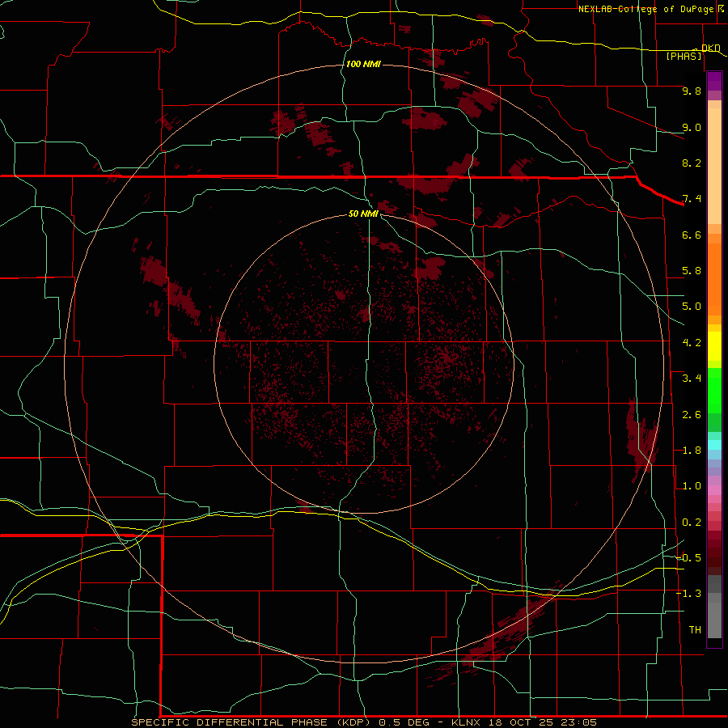Click the 0.2 scale label
The width and height of the screenshot is (728, 728).
point(692,523)
